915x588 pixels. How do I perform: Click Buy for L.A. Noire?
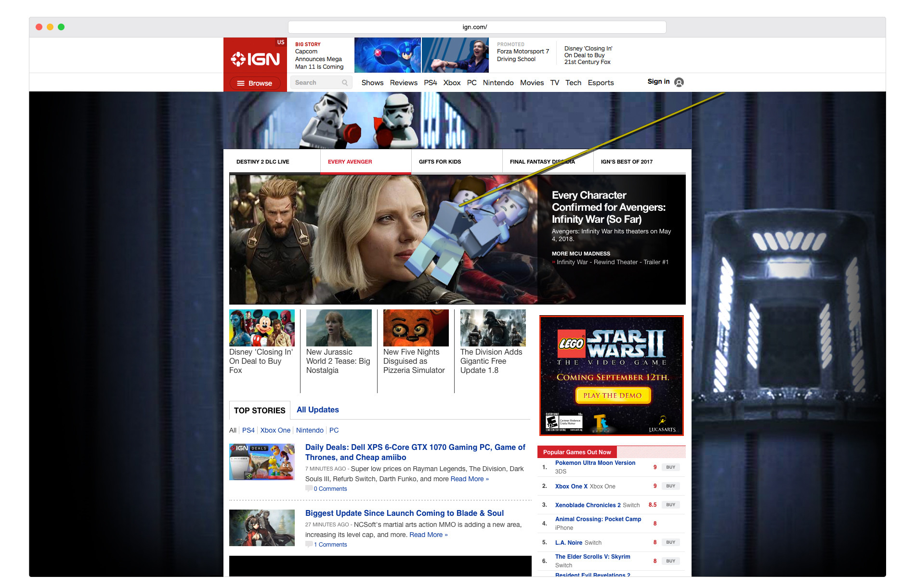tap(670, 542)
